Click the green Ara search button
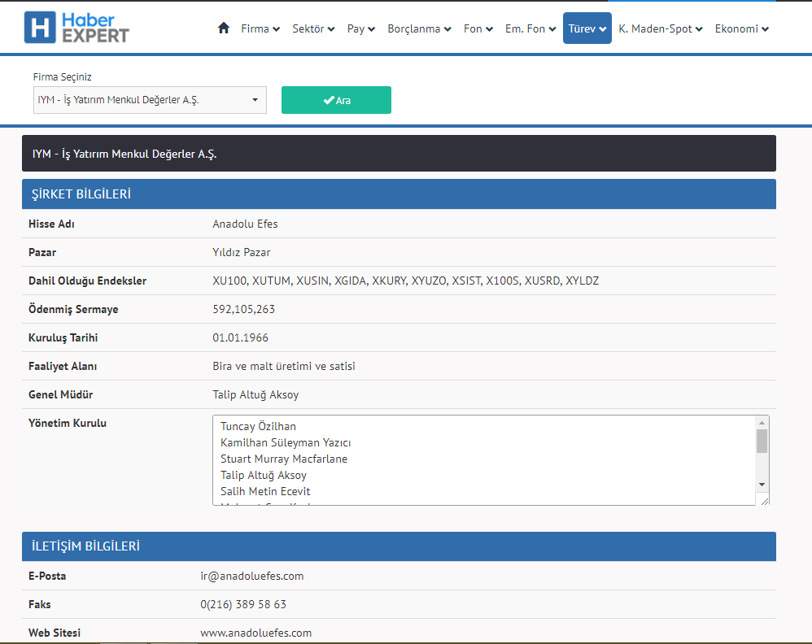 336,100
